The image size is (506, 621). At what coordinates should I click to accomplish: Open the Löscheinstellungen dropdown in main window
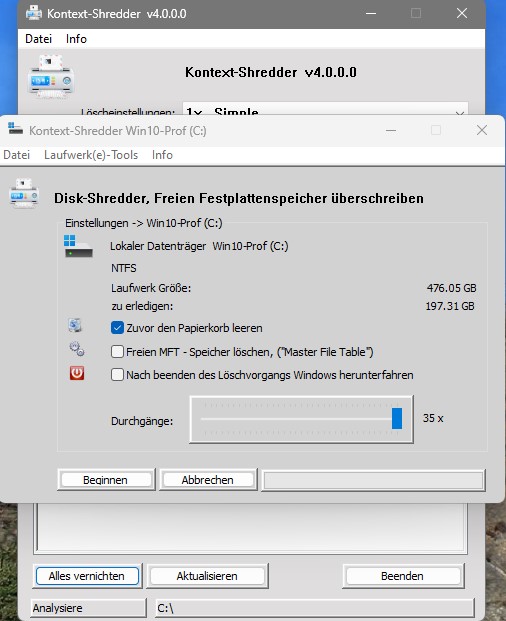[325, 109]
